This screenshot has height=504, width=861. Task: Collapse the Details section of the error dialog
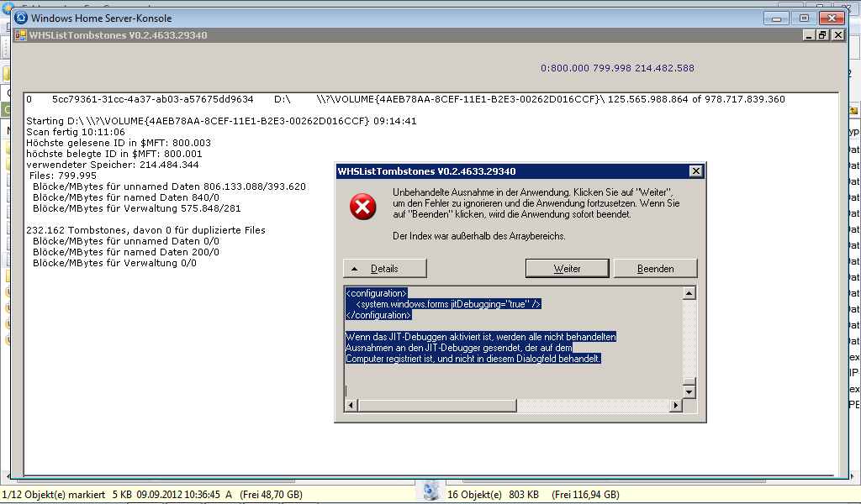(384, 268)
